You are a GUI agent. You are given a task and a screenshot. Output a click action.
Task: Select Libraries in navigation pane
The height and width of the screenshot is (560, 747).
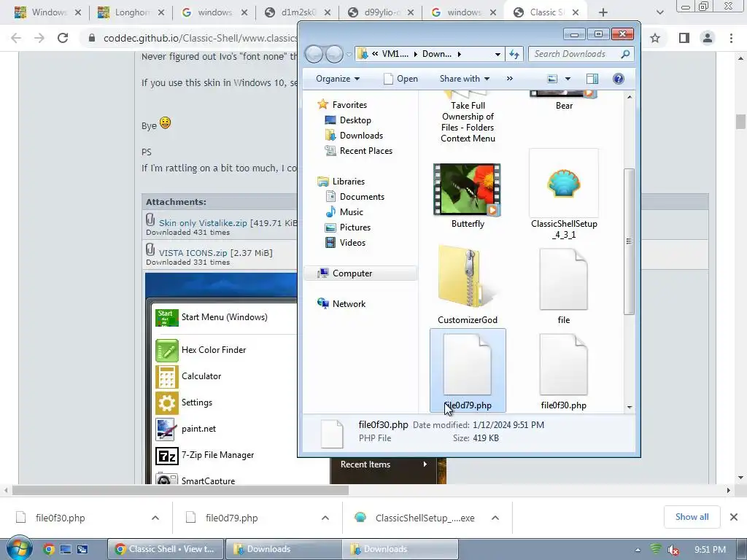click(348, 182)
